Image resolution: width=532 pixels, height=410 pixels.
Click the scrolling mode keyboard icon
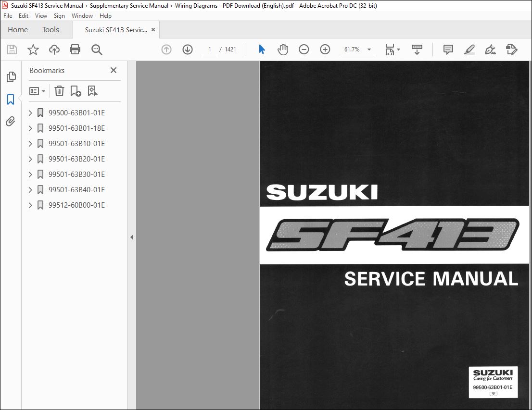tap(417, 50)
